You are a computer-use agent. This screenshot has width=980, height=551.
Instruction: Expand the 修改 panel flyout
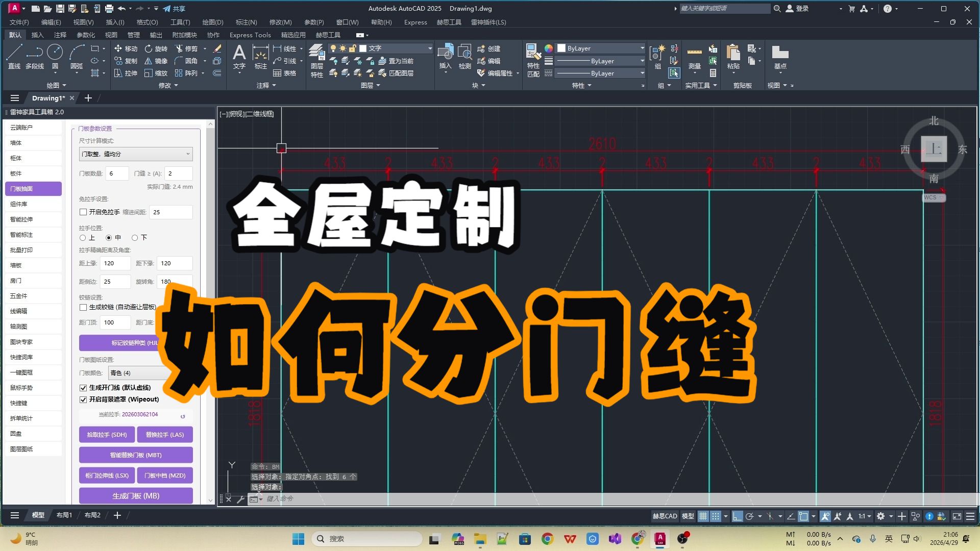click(x=168, y=85)
